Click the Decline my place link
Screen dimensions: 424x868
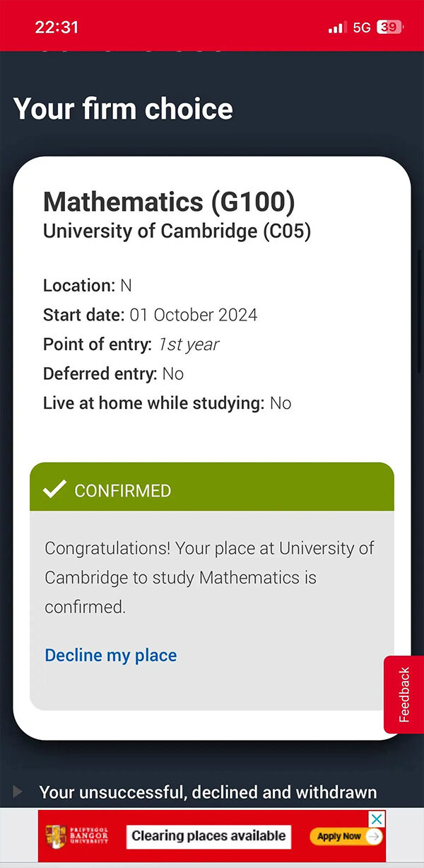coord(110,655)
